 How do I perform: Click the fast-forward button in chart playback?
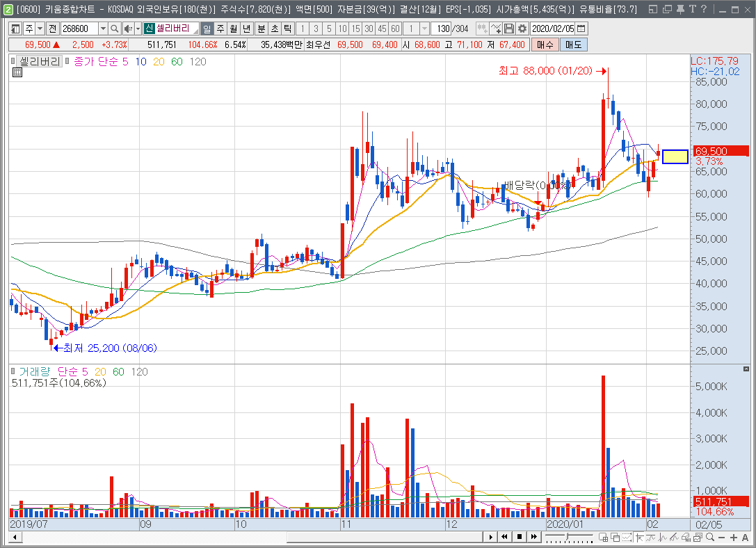click(x=533, y=537)
